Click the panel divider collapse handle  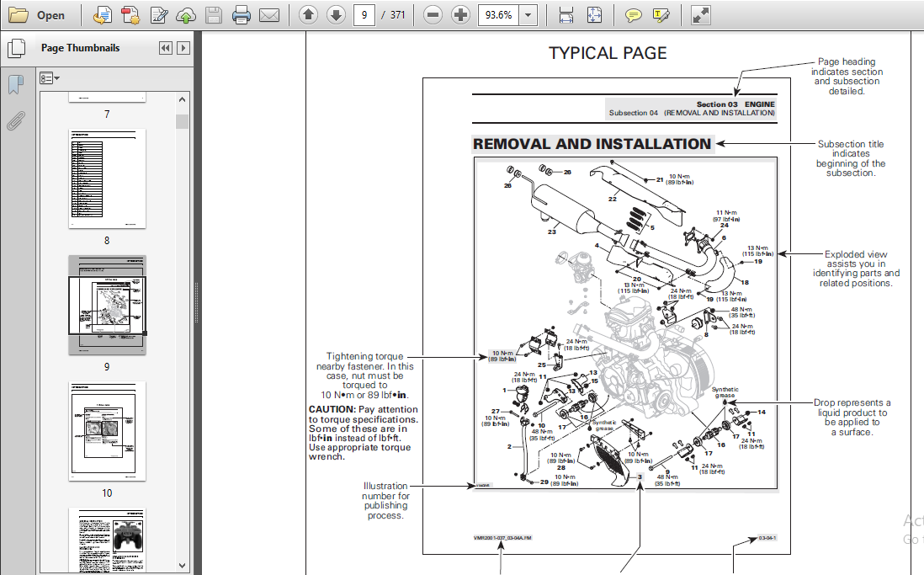pos(197,302)
